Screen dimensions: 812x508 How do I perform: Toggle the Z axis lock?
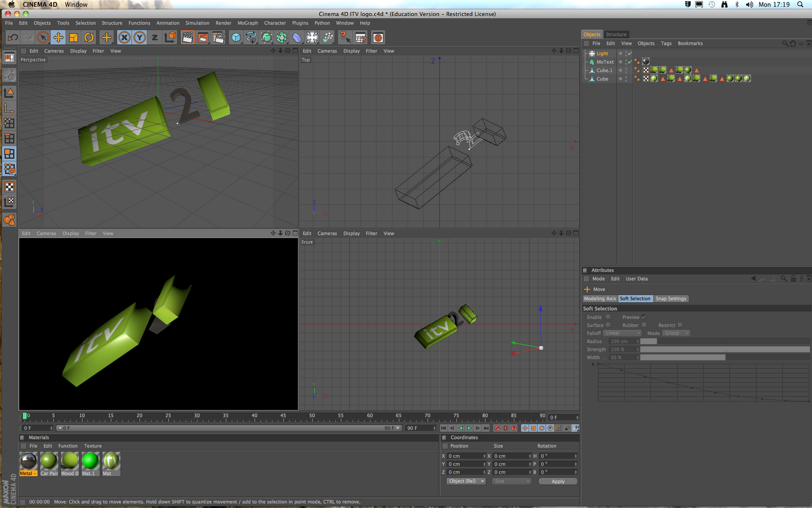point(155,38)
